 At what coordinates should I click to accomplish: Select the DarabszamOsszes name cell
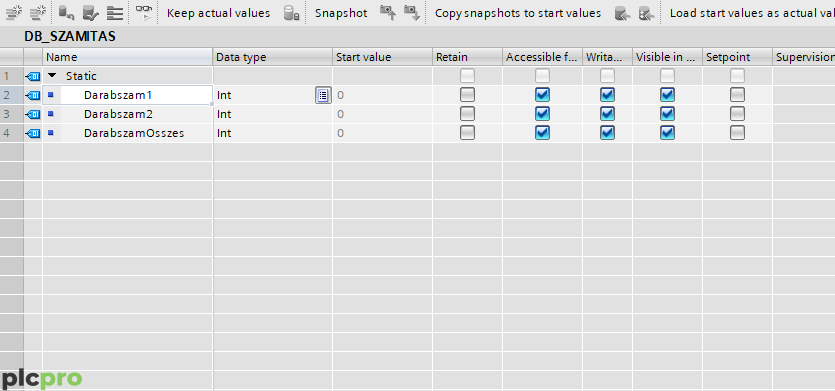134,133
